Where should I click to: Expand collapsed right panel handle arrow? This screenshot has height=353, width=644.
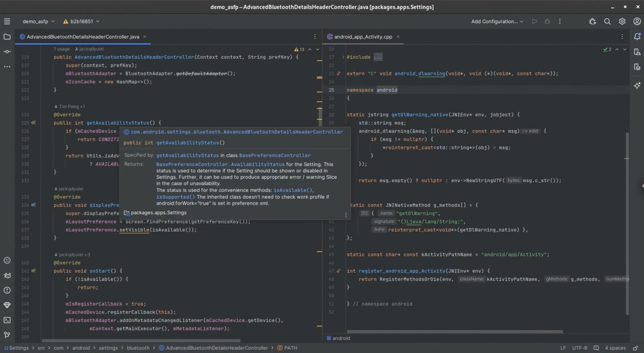pos(642,186)
